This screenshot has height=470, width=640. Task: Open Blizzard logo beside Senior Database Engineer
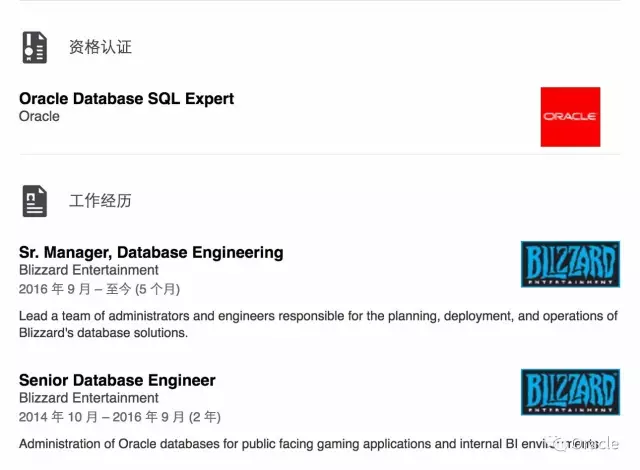coord(570,392)
